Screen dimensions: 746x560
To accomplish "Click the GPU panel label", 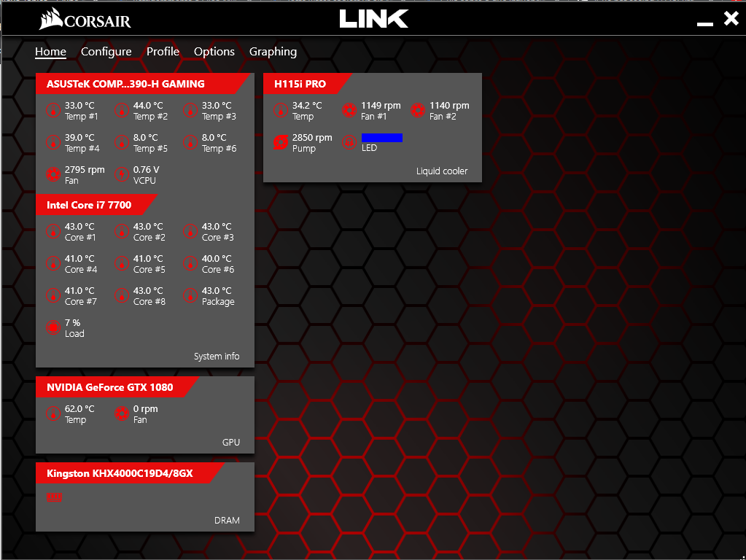I will point(230,443).
